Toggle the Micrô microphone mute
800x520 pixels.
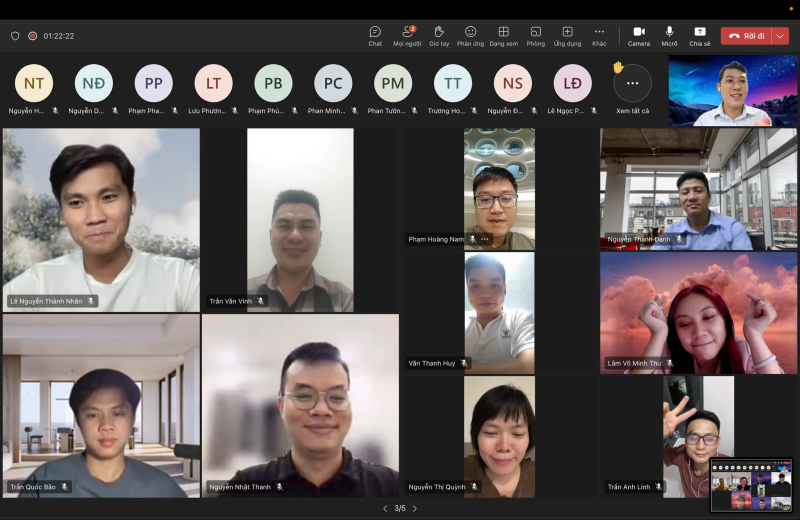(x=669, y=35)
